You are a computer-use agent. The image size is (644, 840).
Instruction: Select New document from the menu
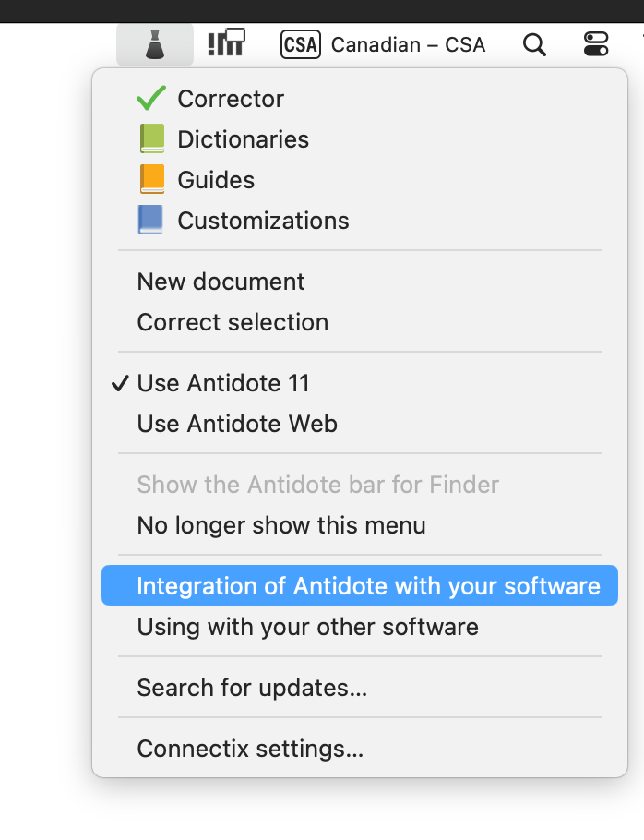[x=221, y=282]
